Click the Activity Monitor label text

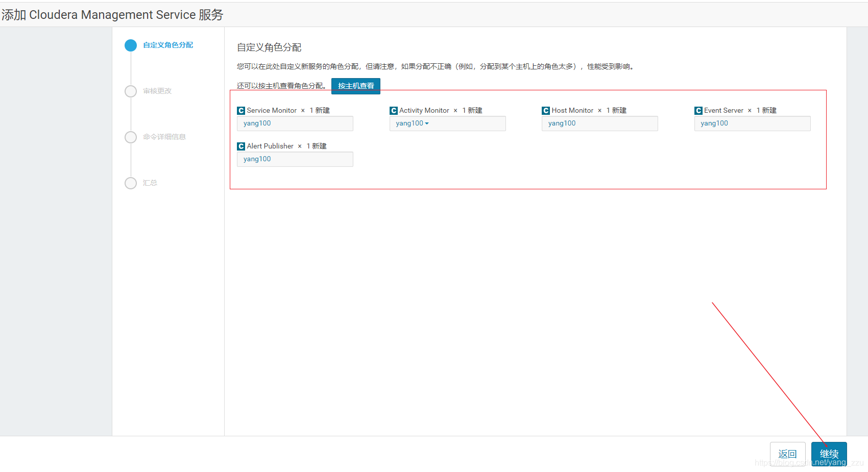(424, 111)
